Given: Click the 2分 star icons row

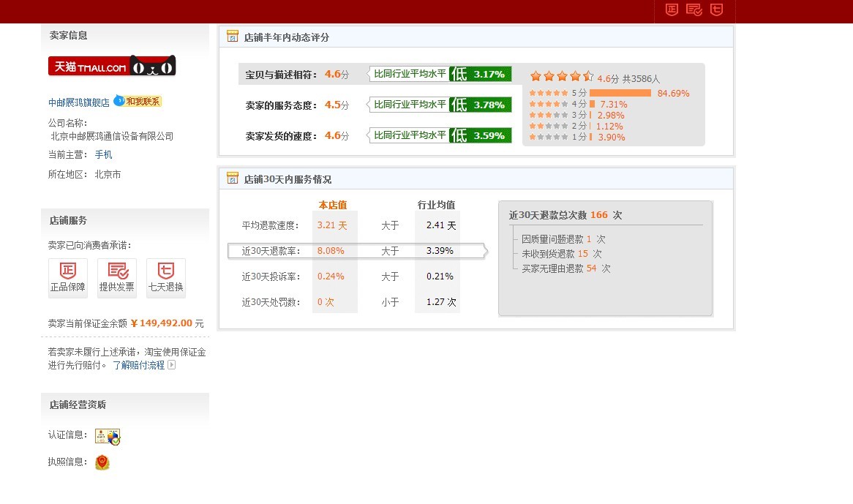Looking at the screenshot, I should [x=549, y=126].
